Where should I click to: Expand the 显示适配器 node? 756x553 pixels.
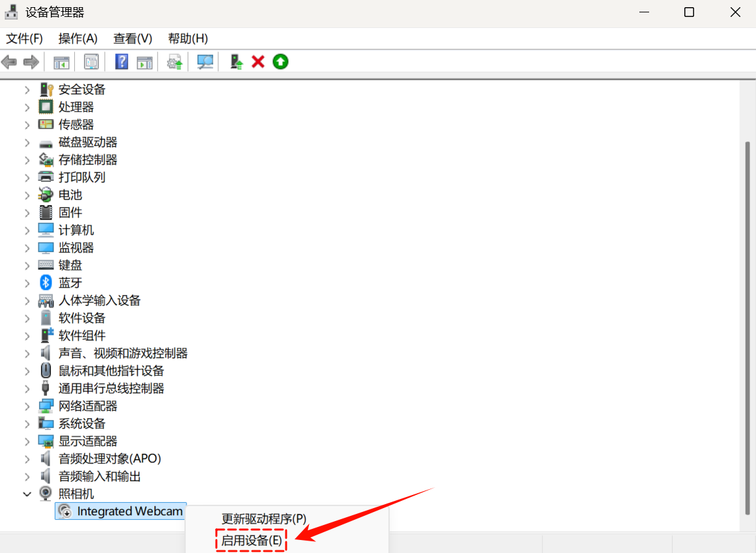tap(27, 441)
